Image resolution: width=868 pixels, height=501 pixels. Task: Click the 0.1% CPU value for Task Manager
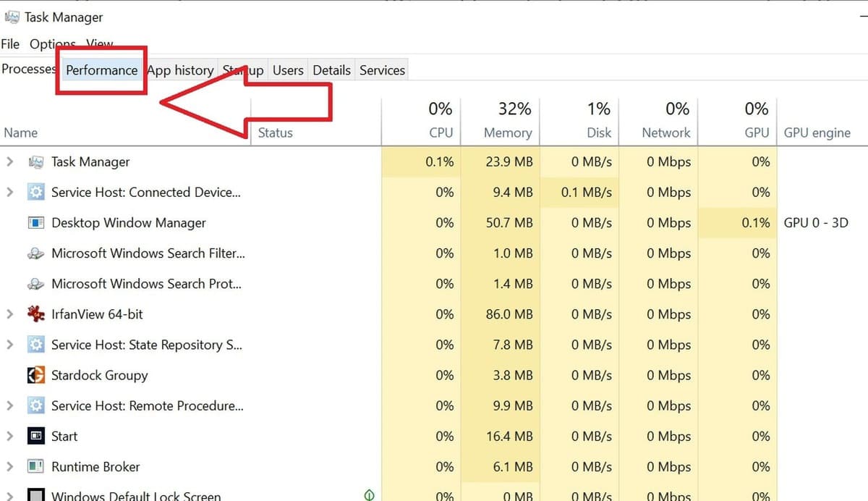[x=440, y=162]
